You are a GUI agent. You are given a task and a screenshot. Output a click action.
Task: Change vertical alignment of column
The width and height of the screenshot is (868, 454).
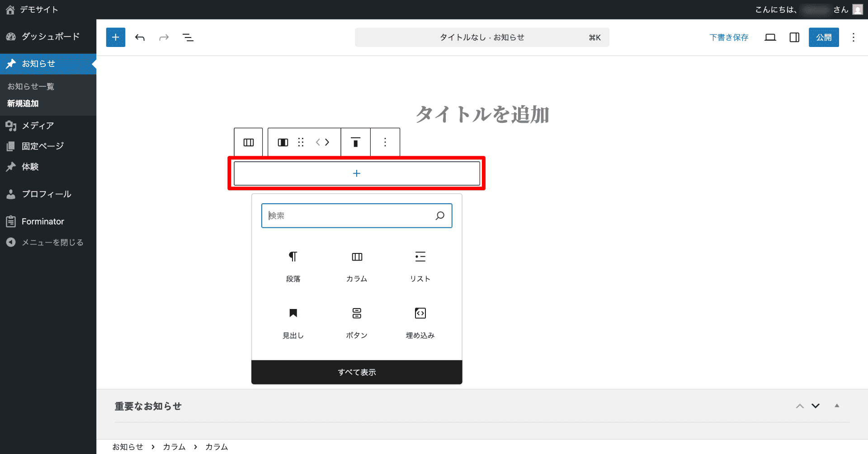point(356,142)
